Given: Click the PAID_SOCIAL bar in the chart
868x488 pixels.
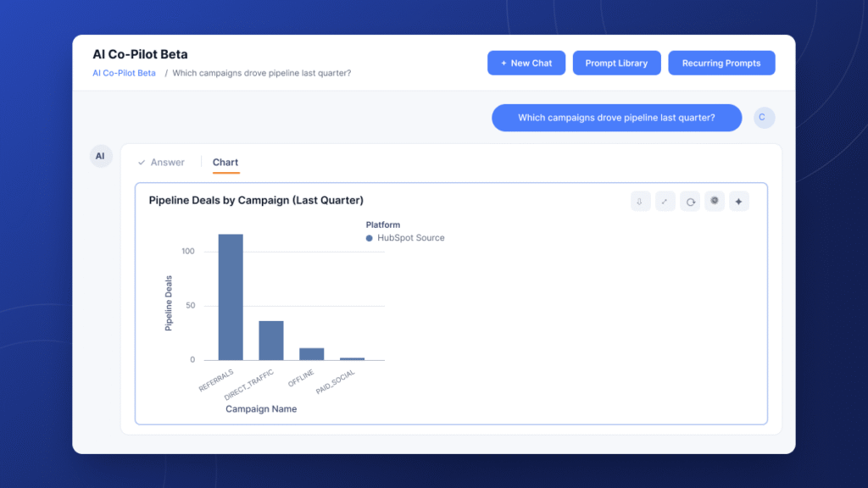Looking at the screenshot, I should click(352, 359).
